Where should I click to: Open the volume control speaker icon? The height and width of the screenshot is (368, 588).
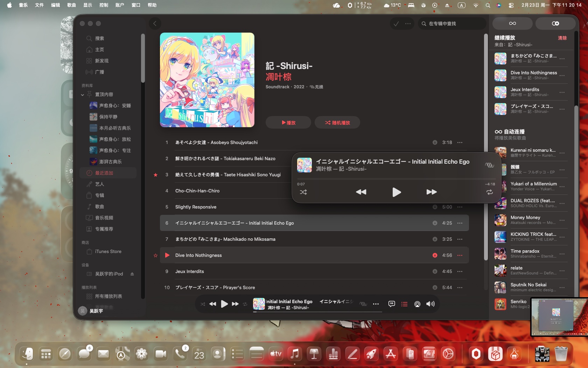430,304
